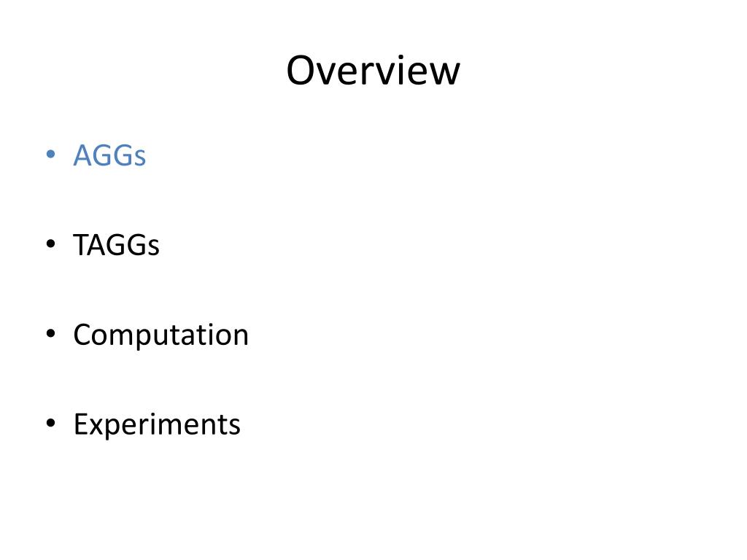Image resolution: width=747 pixels, height=560 pixels.
Task: Click the bullet dot beside Computation
Action: click(51, 332)
